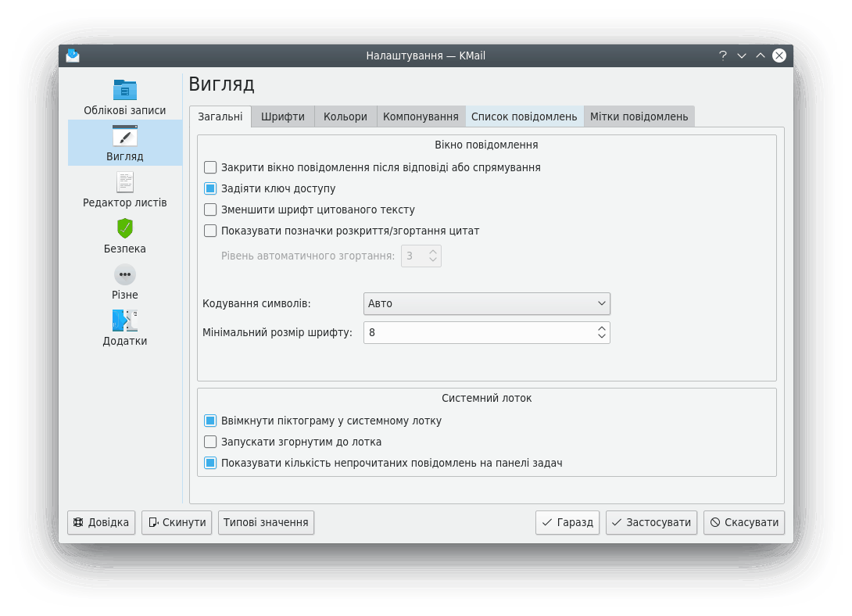Open the Облікові записи section icon

tap(125, 90)
